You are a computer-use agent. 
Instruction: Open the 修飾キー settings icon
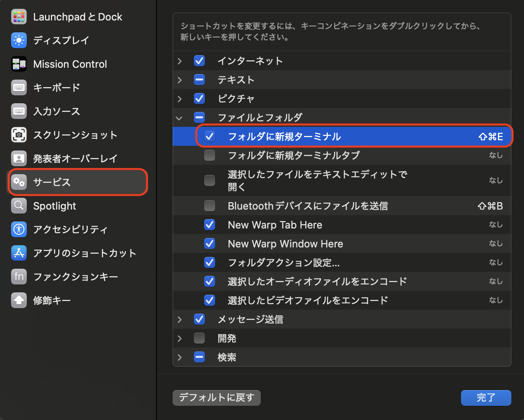tap(19, 300)
